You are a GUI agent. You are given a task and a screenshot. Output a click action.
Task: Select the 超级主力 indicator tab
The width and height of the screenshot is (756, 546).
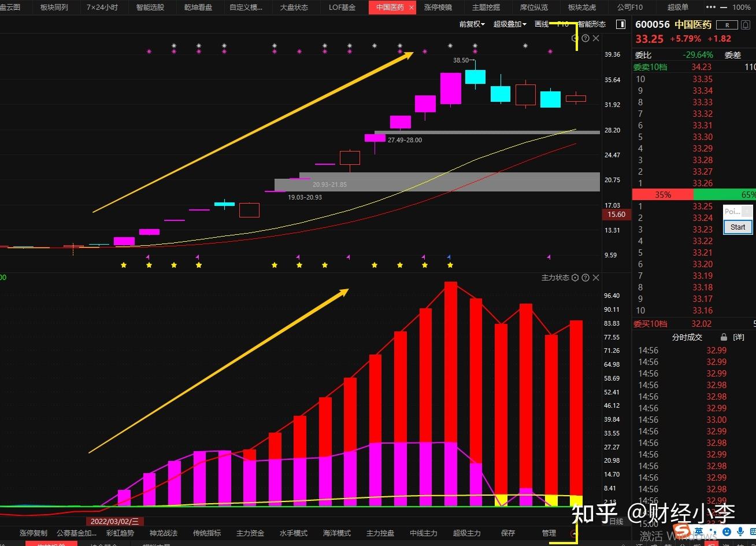tap(467, 533)
